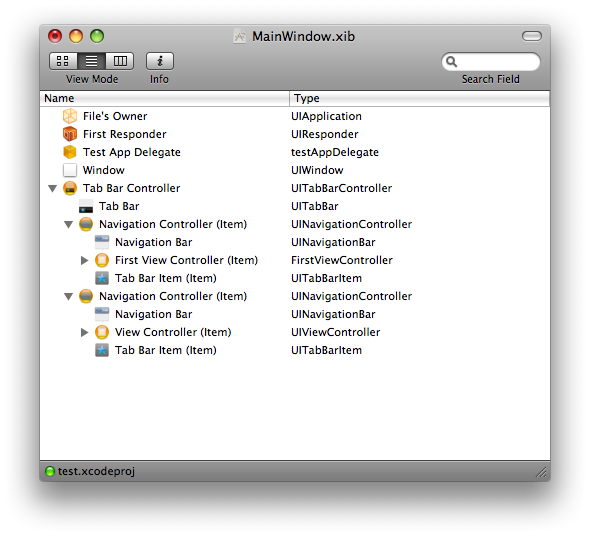Zoom window with the green button
Image resolution: width=590 pixels, height=536 pixels.
[x=97, y=36]
